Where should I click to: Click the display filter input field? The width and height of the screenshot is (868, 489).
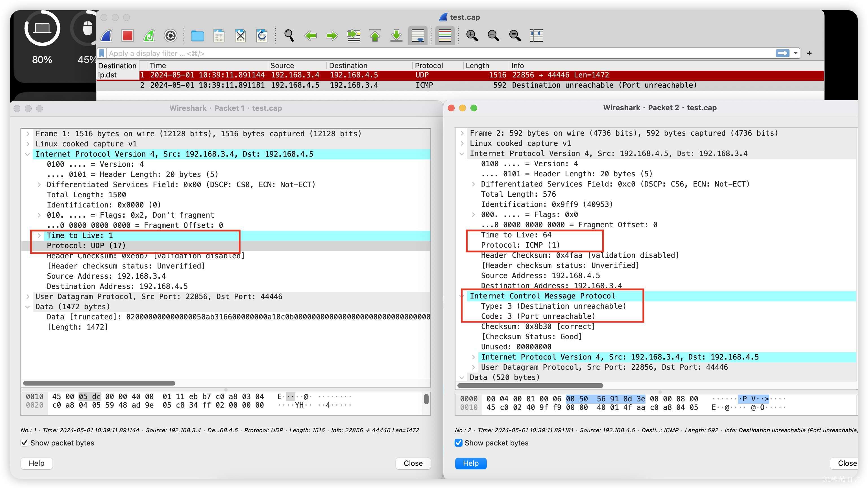438,53
